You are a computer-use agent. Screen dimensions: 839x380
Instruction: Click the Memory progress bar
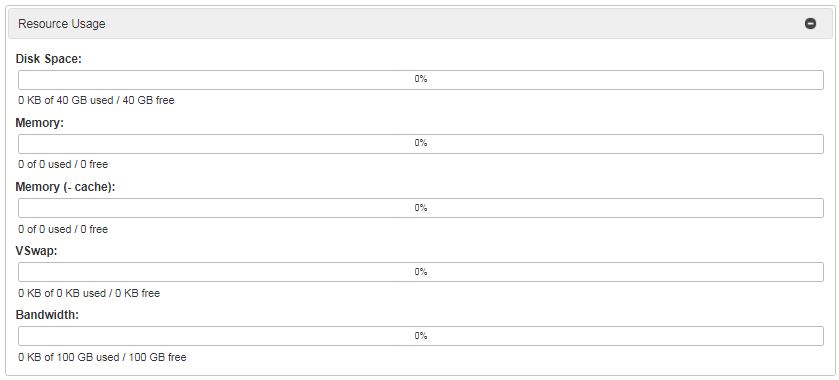tap(421, 144)
